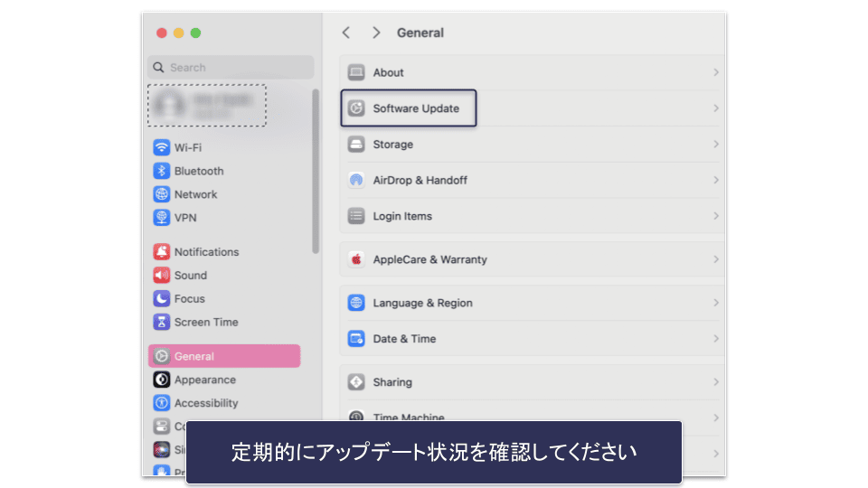Viewport: 868px width, 488px height.
Task: Open the About row chevron
Action: click(716, 72)
